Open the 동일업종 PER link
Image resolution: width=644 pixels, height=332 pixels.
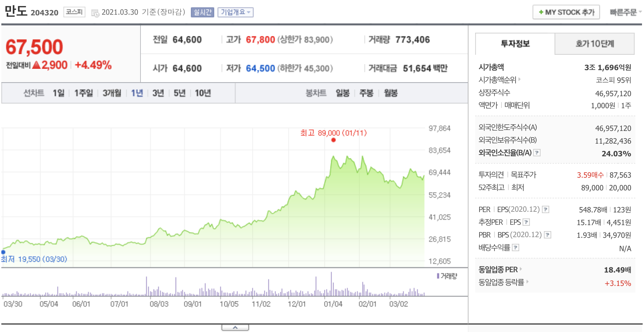(x=500, y=270)
